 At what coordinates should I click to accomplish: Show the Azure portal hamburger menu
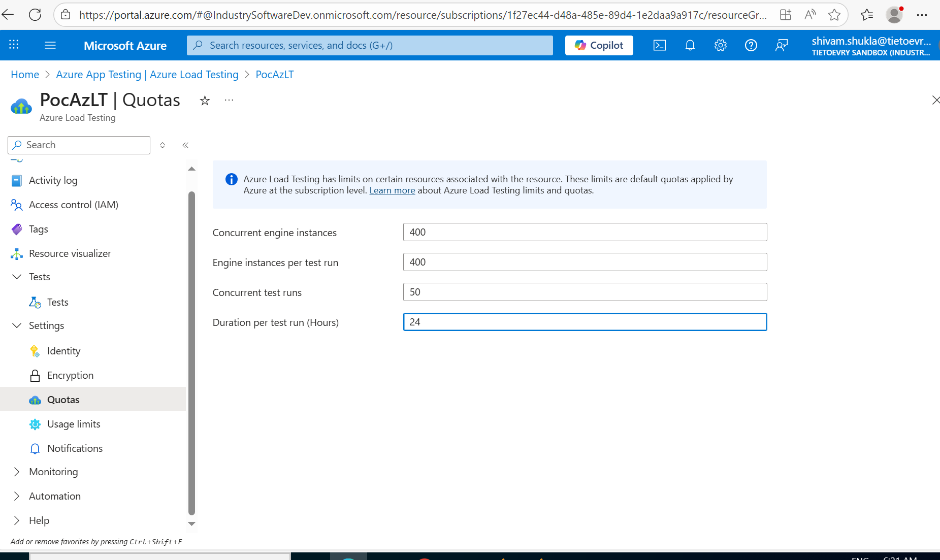point(50,45)
